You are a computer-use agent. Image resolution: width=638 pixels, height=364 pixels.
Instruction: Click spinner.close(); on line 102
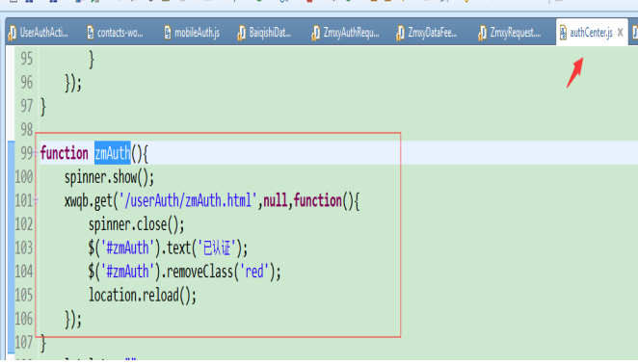pyautogui.click(x=136, y=224)
